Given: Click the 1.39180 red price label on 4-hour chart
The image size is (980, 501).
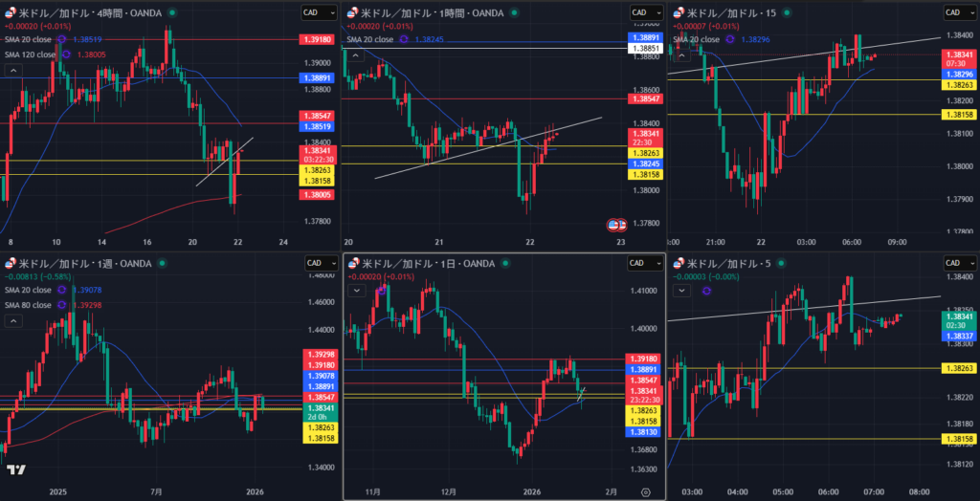Looking at the screenshot, I should click(317, 40).
